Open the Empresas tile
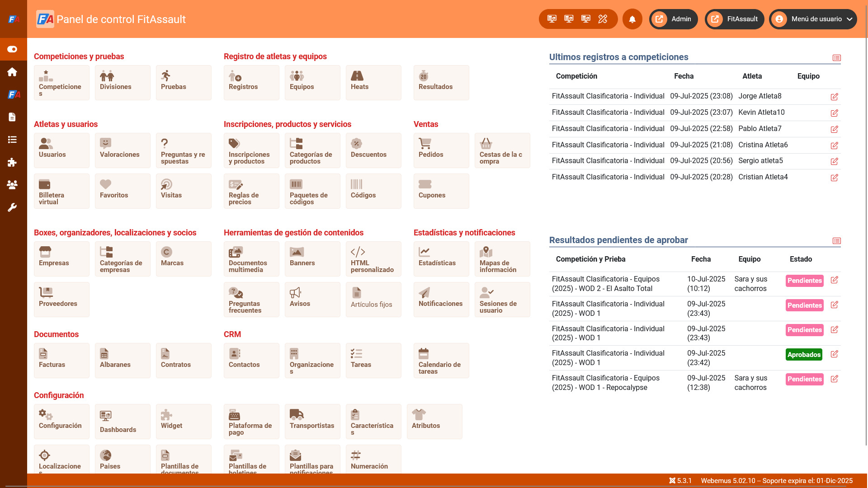This screenshot has width=868, height=488. tap(61, 259)
